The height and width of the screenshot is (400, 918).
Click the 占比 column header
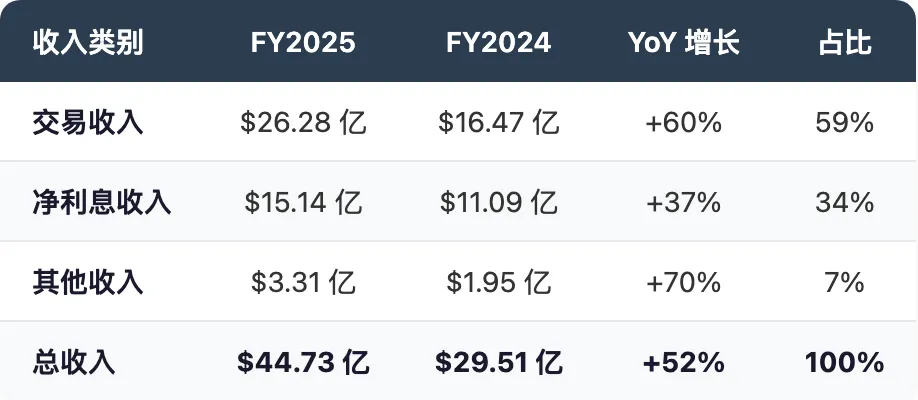pos(844,43)
